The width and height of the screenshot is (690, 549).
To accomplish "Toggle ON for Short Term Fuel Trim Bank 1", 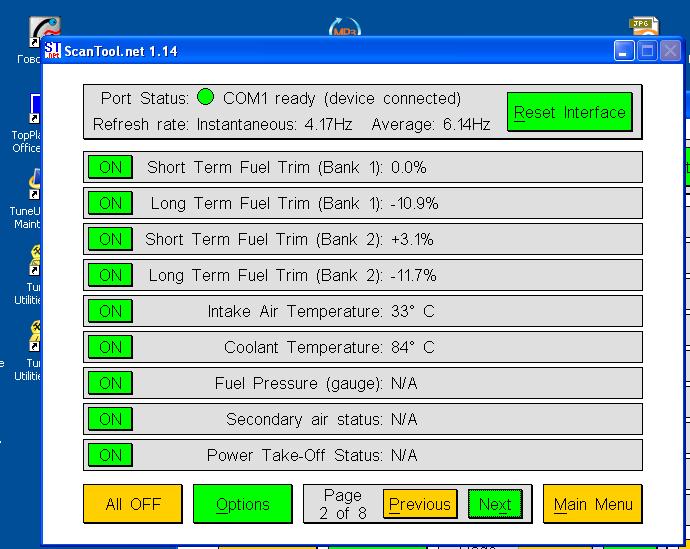I will 110,167.
